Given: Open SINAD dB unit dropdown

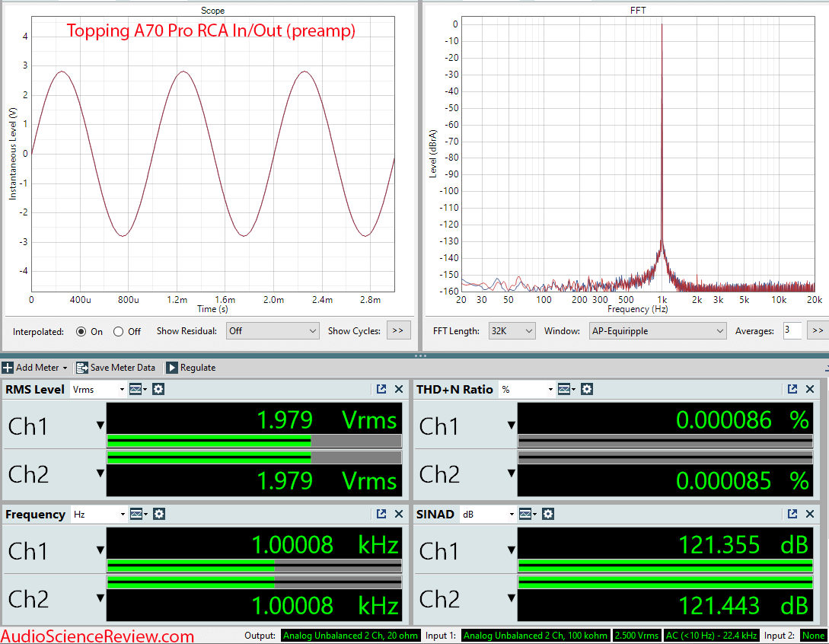Looking at the screenshot, I should point(487,515).
